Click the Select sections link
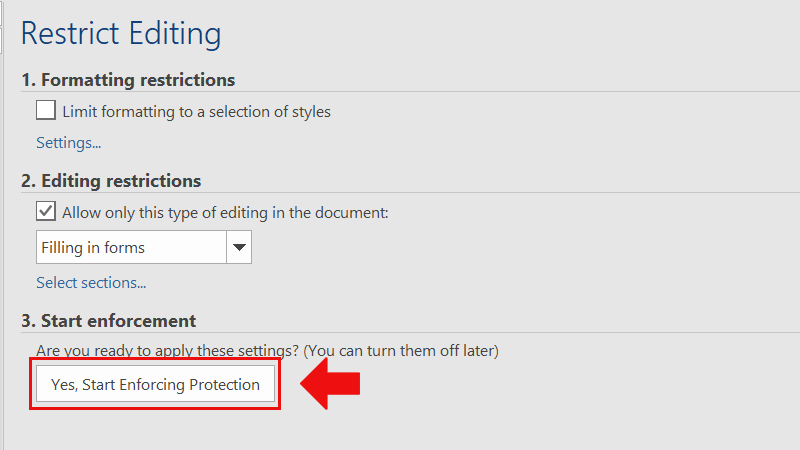Viewport: 800px width, 450px height. (91, 283)
